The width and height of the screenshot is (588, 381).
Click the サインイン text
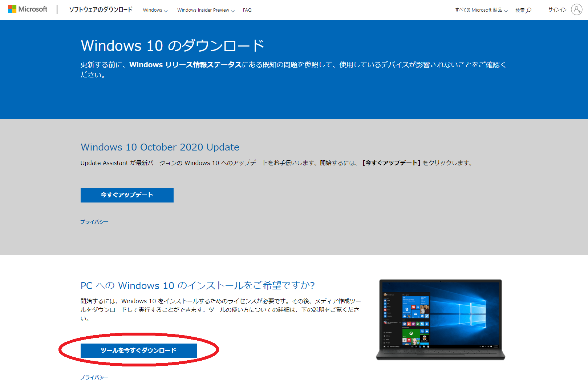tap(557, 10)
